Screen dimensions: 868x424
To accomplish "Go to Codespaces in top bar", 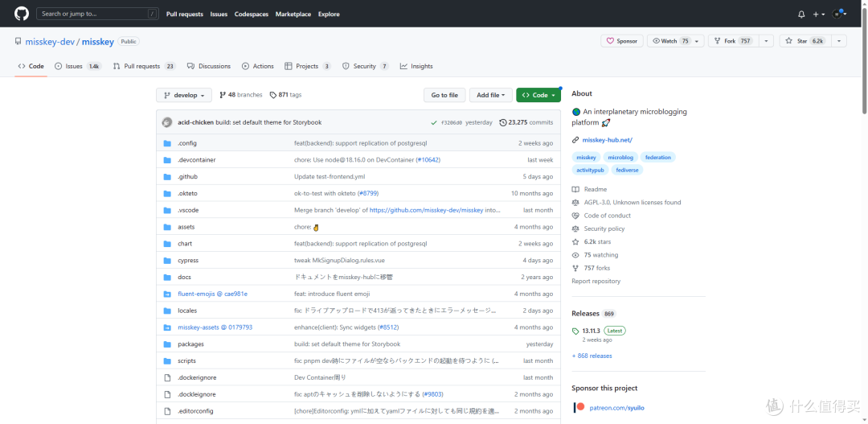I will pos(252,14).
